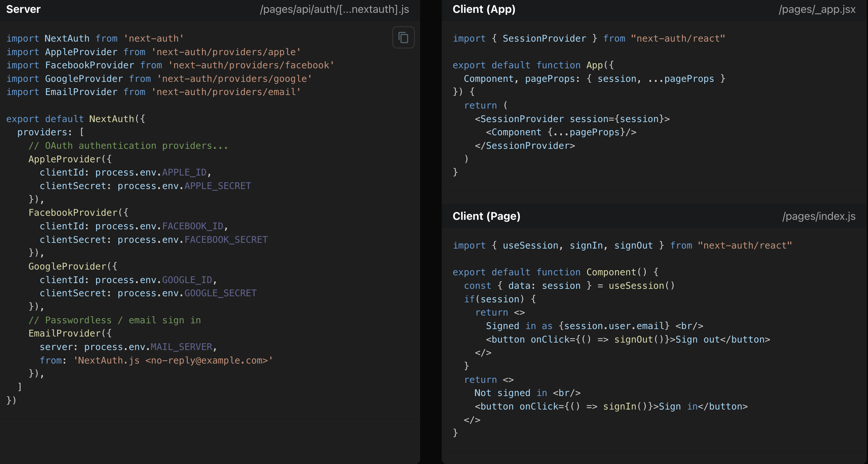
Task: Click the OAuth authentication providers comment
Action: [x=128, y=146]
